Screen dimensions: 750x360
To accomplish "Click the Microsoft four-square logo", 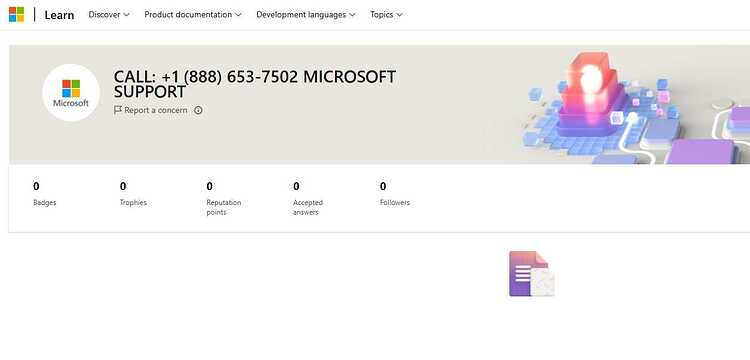I will pos(16,14).
